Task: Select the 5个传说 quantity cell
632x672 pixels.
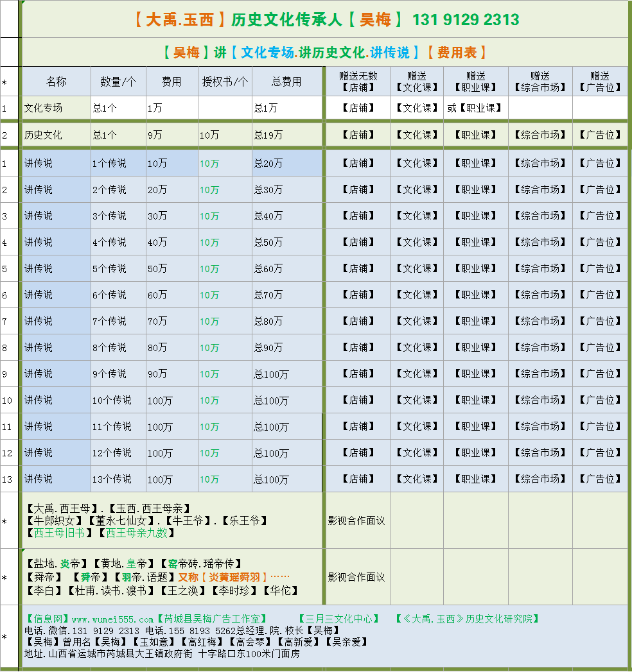Action: point(118,269)
